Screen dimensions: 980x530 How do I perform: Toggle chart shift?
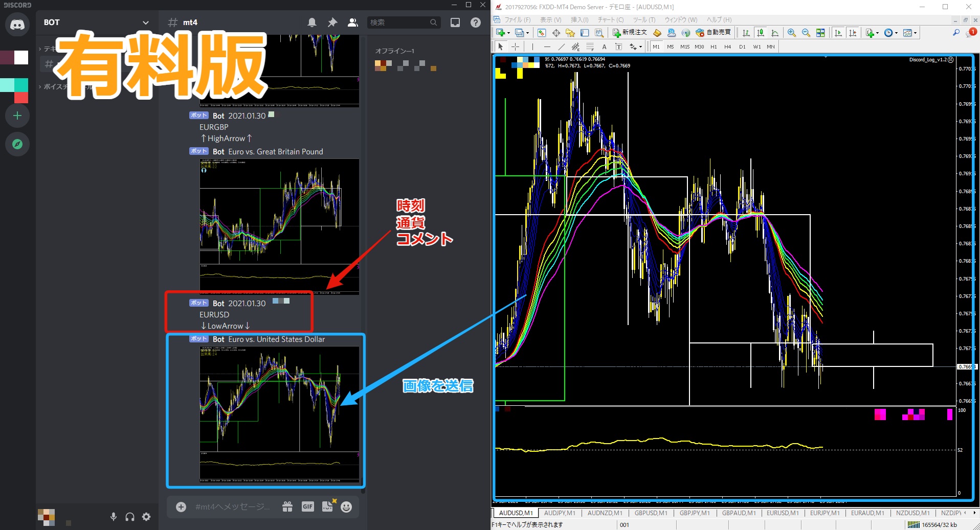click(x=852, y=33)
